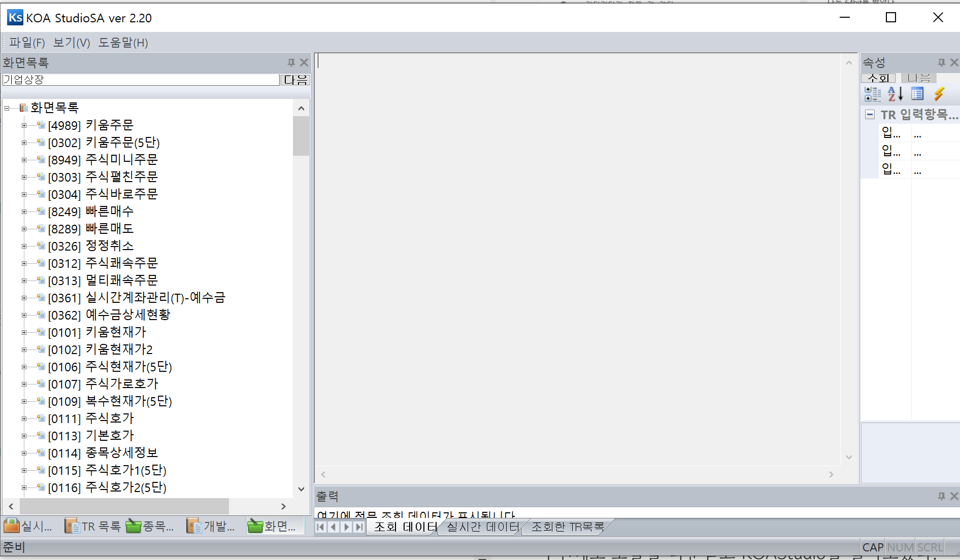Select the [0109] 복수현재가(5단) item
This screenshot has height=560, width=960.
pos(110,401)
